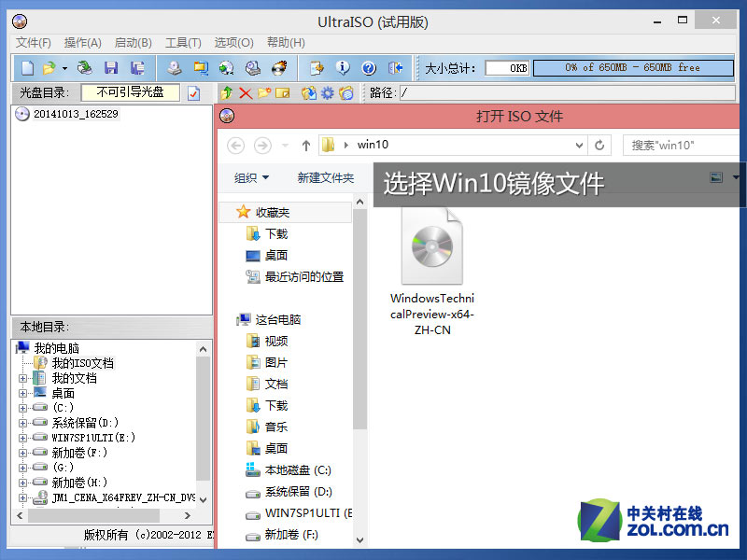The image size is (747, 560).
Task: Expand the (C:) drive node
Action: tap(22, 408)
